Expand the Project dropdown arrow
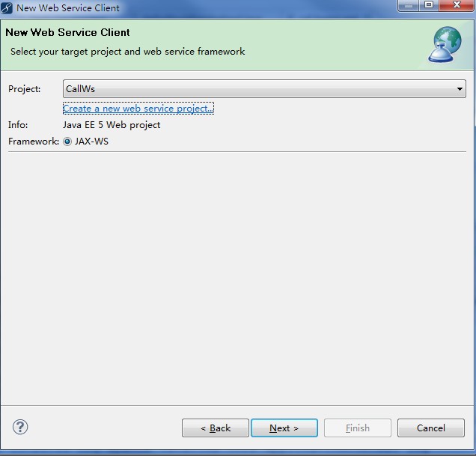 [460, 89]
